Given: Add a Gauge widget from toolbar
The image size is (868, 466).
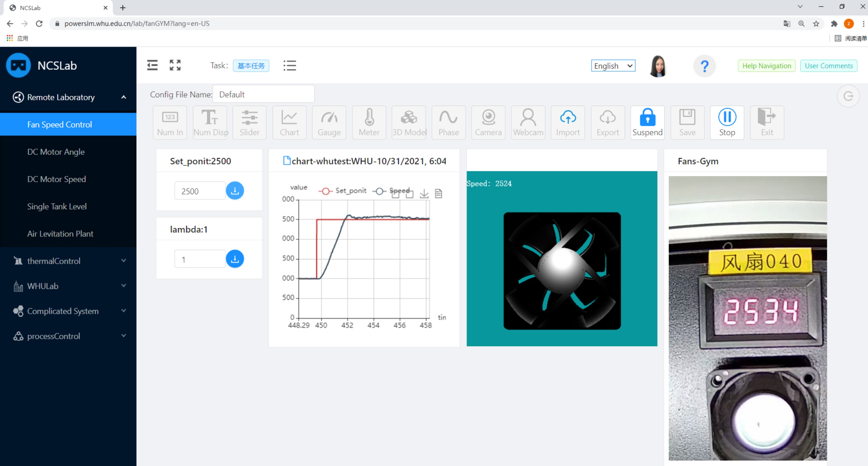Looking at the screenshot, I should click(329, 122).
